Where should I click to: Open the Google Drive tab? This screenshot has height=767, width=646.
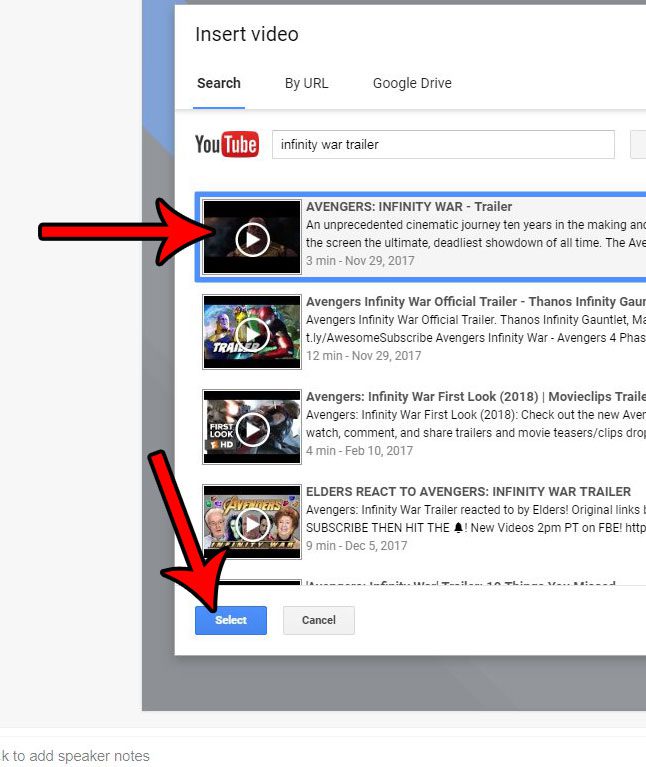pos(412,83)
